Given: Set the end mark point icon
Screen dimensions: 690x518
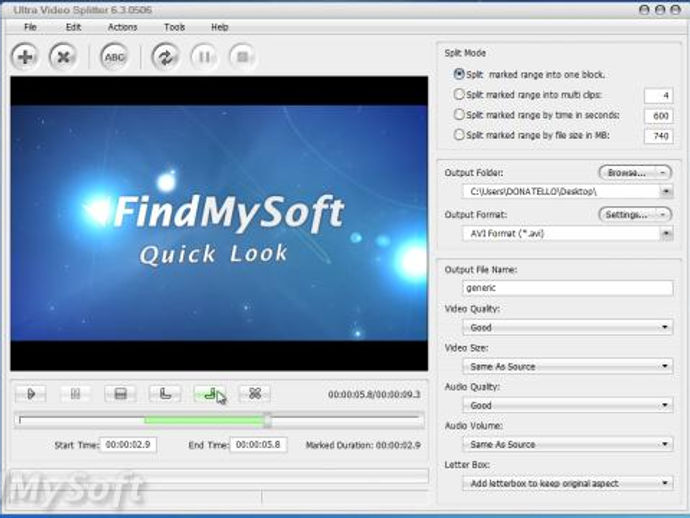Looking at the screenshot, I should 209,393.
